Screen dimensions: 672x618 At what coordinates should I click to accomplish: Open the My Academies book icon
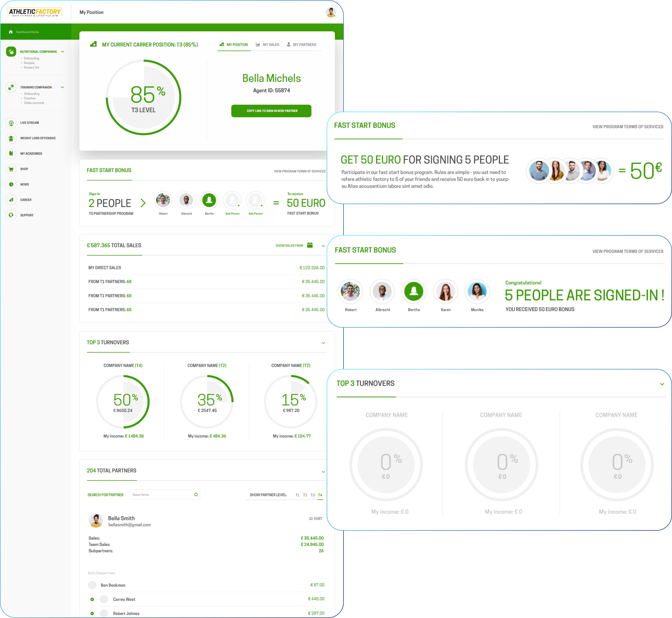pos(11,153)
